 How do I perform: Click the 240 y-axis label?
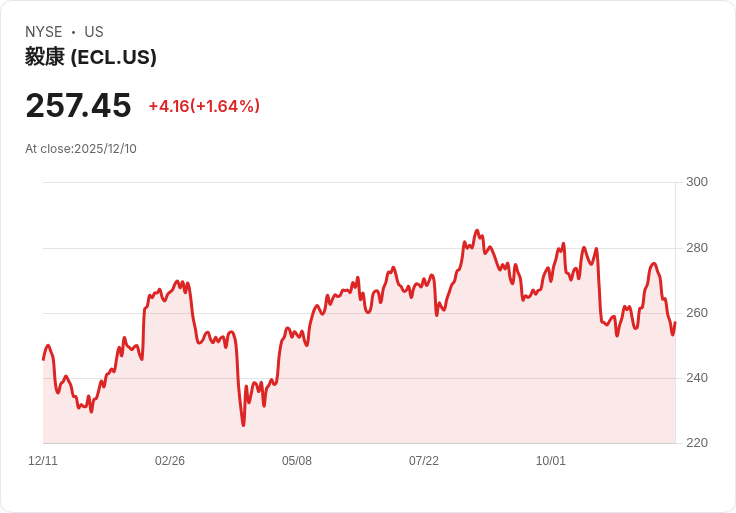point(697,378)
